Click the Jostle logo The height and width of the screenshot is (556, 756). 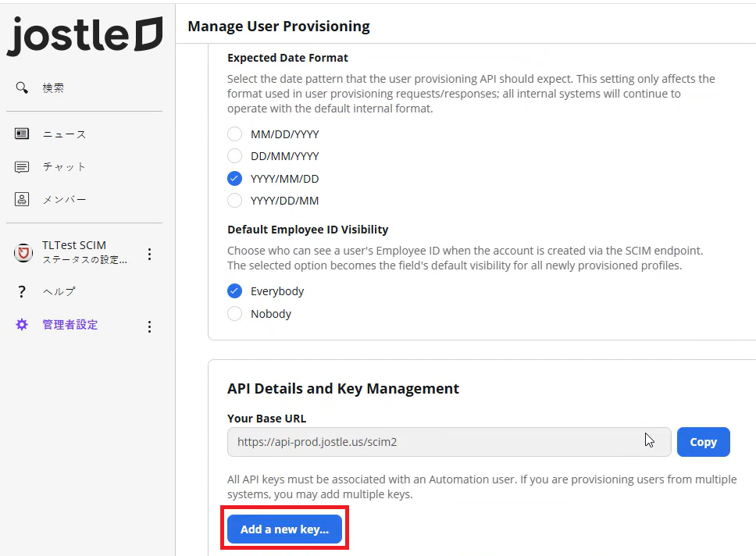pos(85,35)
